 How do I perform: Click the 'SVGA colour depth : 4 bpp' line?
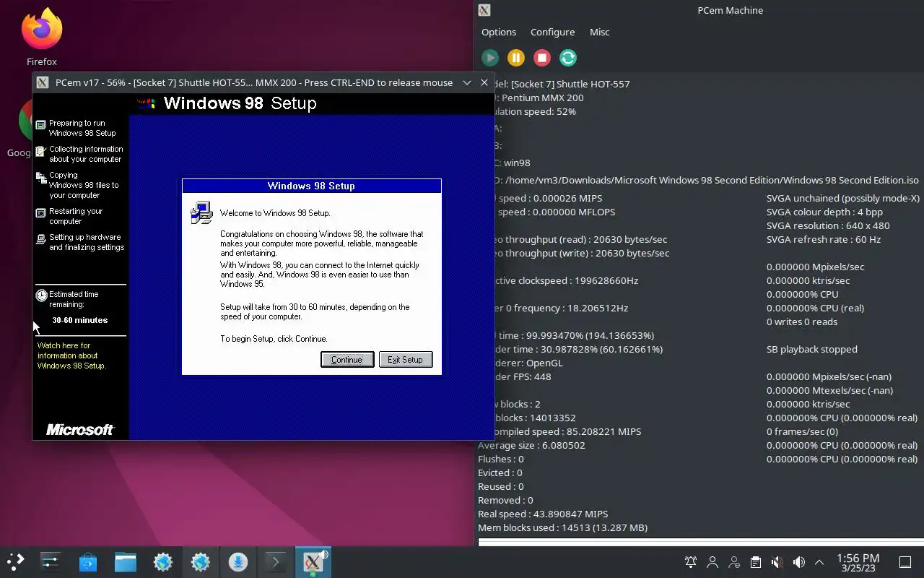pos(824,212)
